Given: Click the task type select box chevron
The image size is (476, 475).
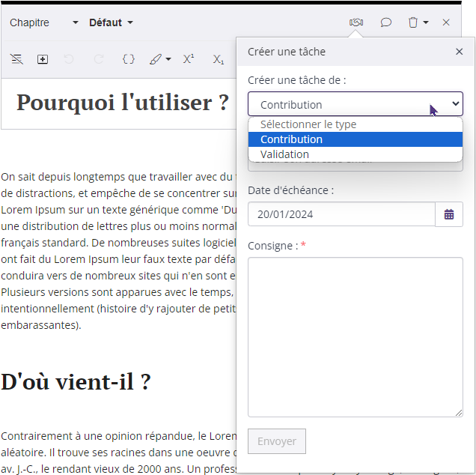Looking at the screenshot, I should (455, 103).
